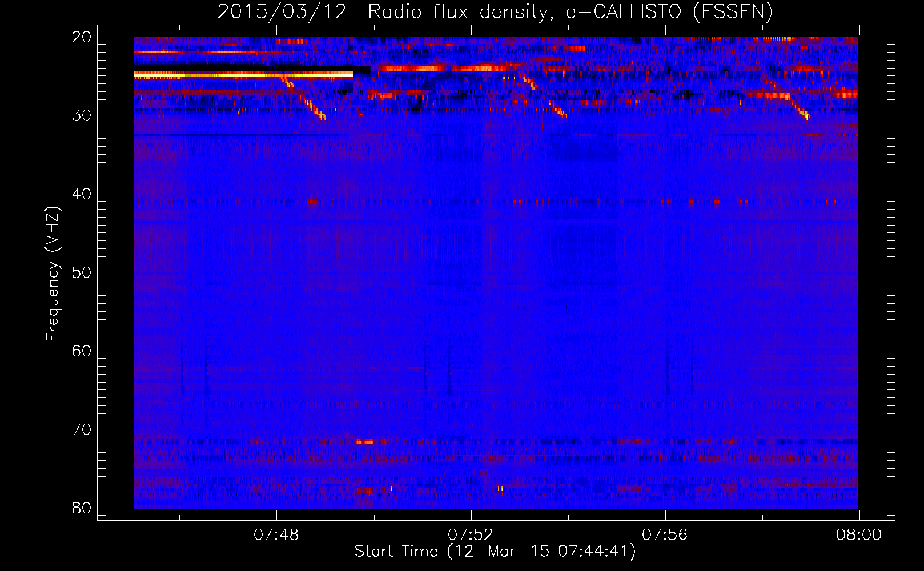Click the plot title '2015/03/12 Radio flux density'
Image resolution: width=924 pixels, height=571 pixels.
click(x=495, y=11)
